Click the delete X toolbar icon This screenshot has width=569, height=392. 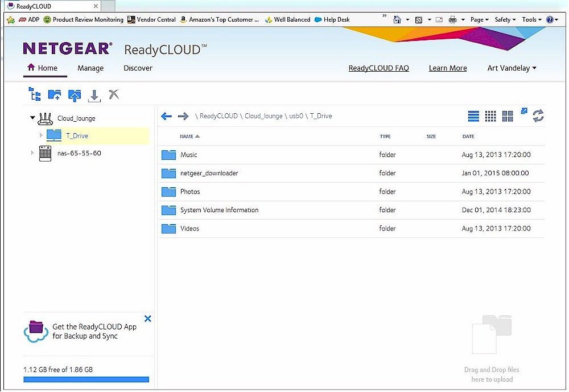click(114, 94)
